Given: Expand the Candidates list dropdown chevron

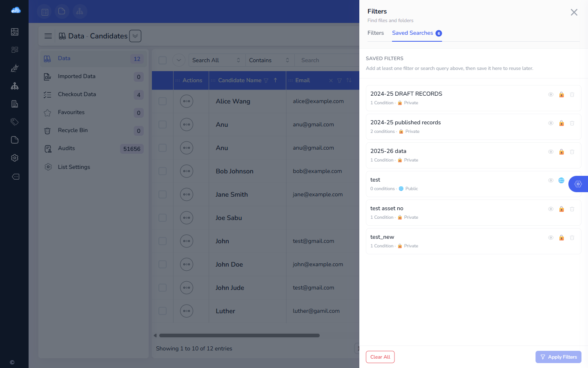Looking at the screenshot, I should (x=135, y=36).
